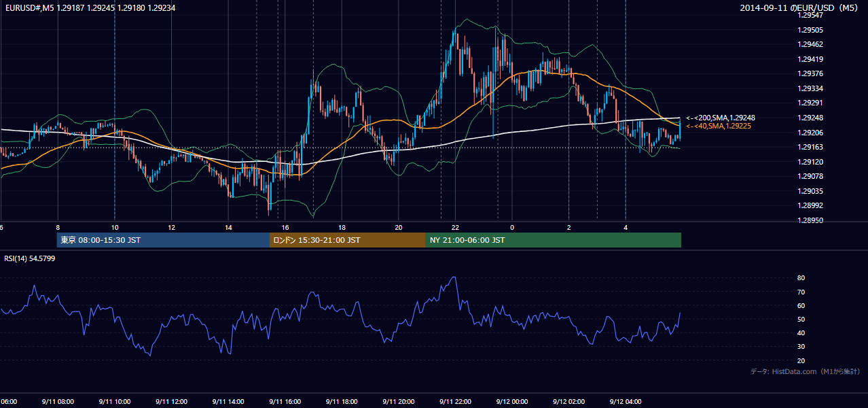Screen dimensions: 868x408
Task: Click the 9/11 20:00 date label
Action: point(399,401)
